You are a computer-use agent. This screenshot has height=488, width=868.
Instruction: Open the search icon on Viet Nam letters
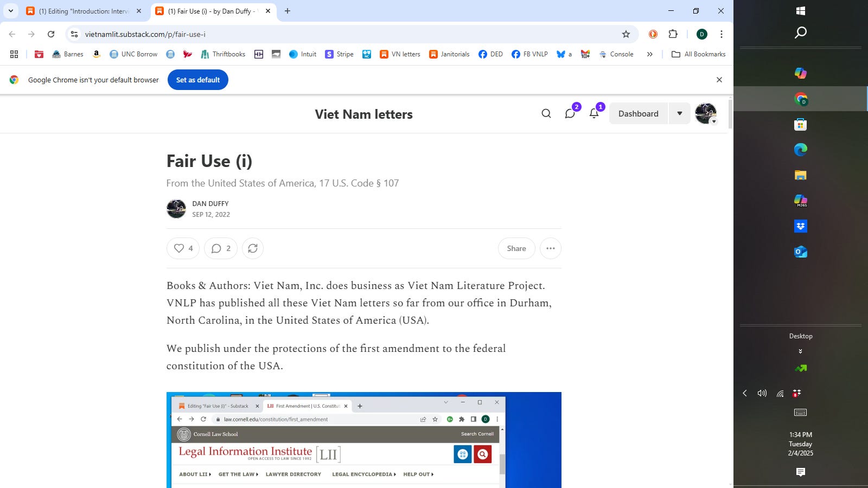pyautogui.click(x=546, y=113)
